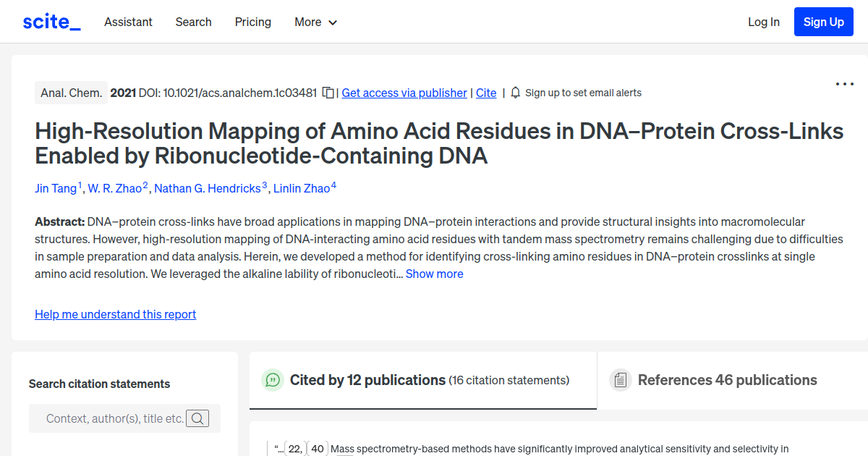Image resolution: width=868 pixels, height=456 pixels.
Task: Expand the "22" citation badge
Action: coord(294,449)
